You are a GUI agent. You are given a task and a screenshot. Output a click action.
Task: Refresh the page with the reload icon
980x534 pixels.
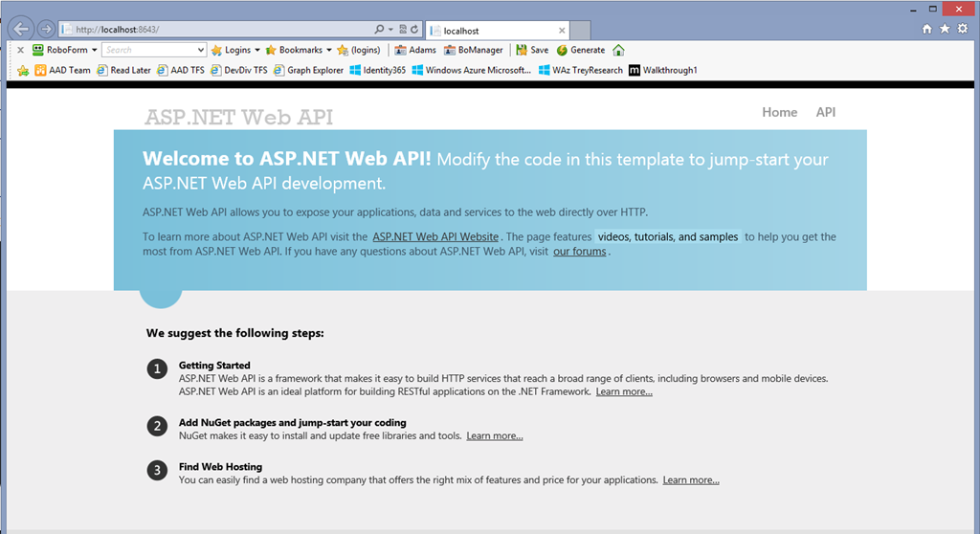[x=413, y=30]
